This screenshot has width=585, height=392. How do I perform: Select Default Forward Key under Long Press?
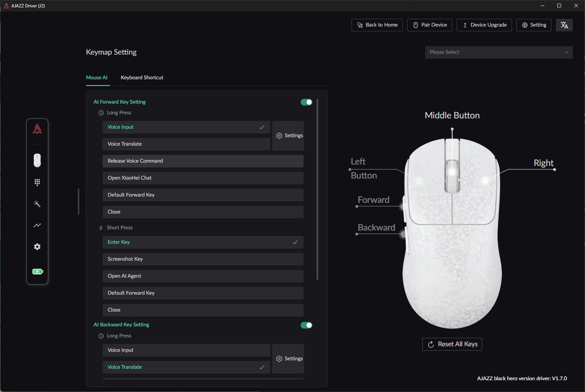(203, 195)
